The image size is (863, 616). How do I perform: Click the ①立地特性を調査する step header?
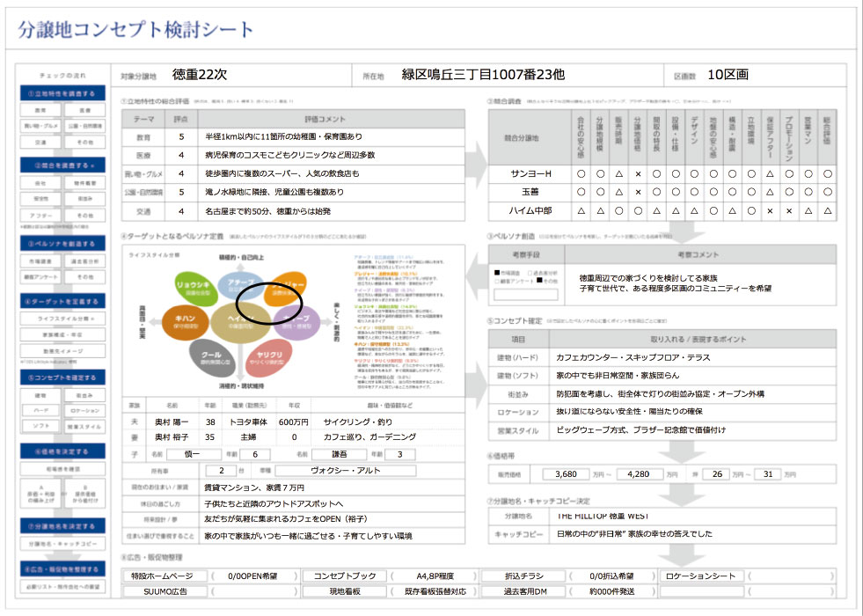point(62,93)
